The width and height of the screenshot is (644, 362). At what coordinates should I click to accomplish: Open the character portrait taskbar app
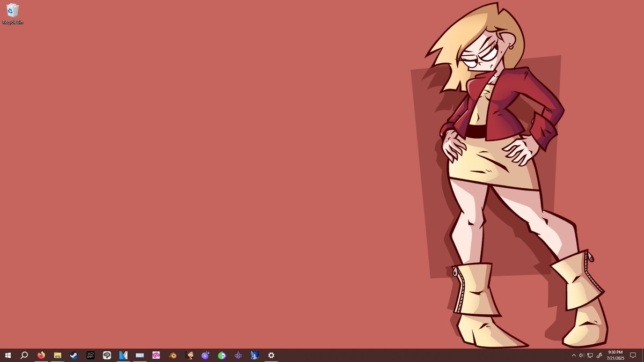pos(189,355)
